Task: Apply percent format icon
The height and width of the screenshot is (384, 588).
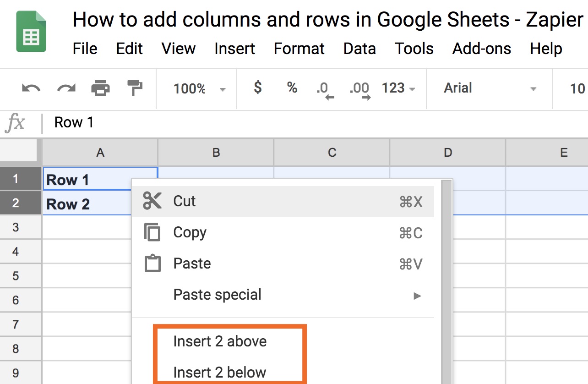Action: 292,88
